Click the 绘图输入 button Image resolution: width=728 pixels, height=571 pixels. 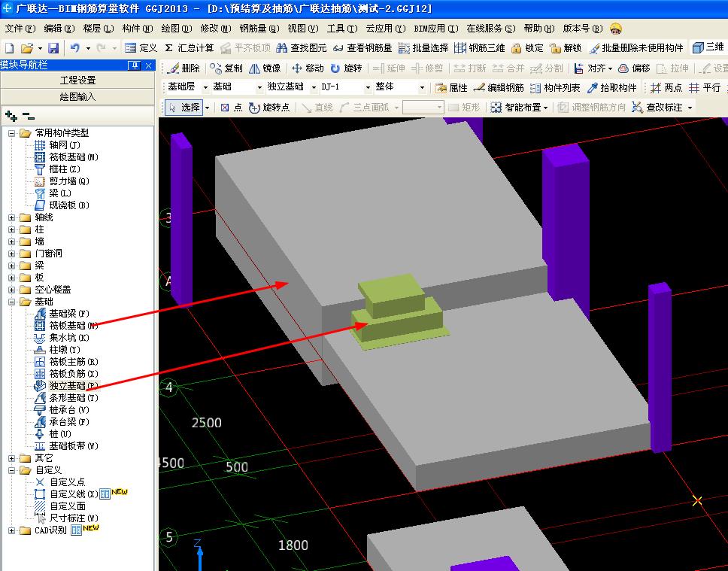(x=77, y=96)
